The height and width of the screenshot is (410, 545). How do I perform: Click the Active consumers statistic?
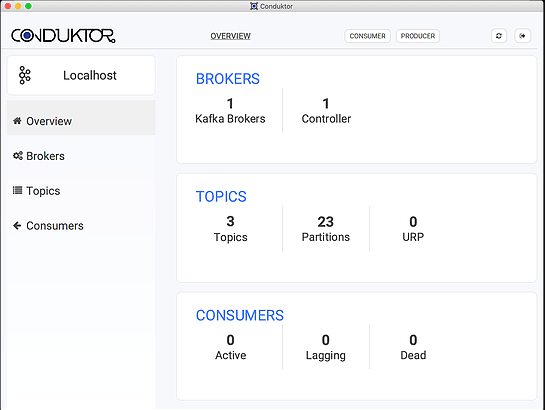(x=230, y=347)
